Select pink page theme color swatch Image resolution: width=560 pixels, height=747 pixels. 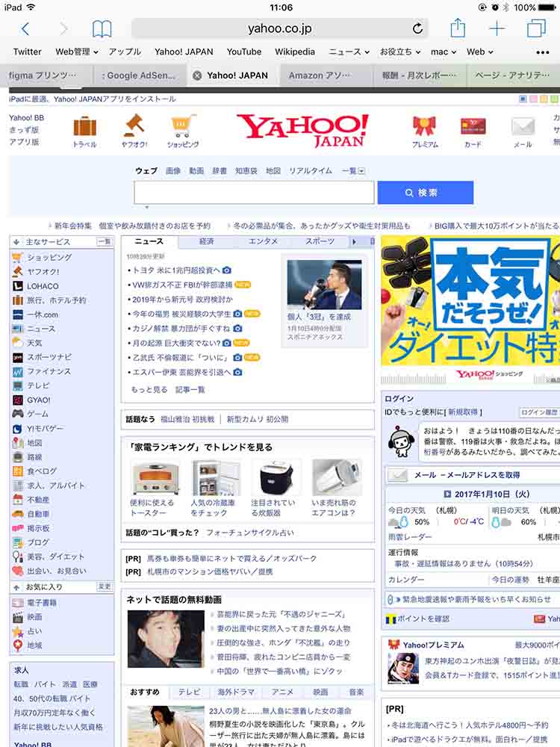point(533,99)
